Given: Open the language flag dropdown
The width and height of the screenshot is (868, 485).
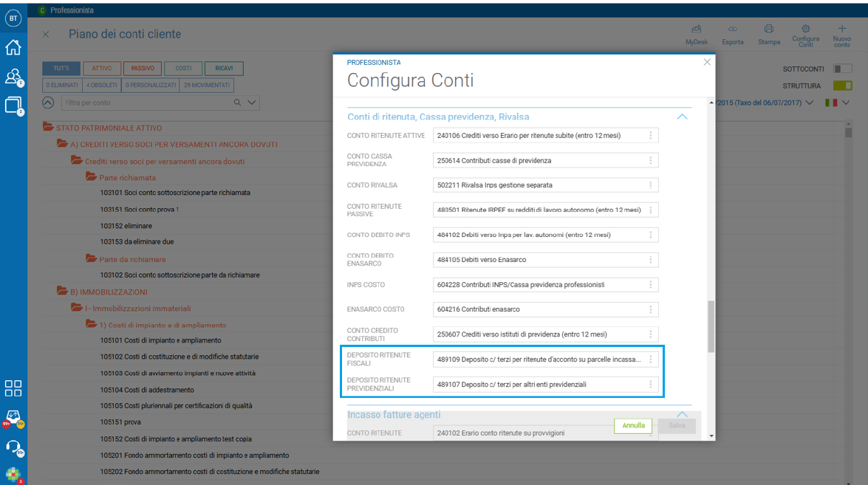Looking at the screenshot, I should 846,103.
